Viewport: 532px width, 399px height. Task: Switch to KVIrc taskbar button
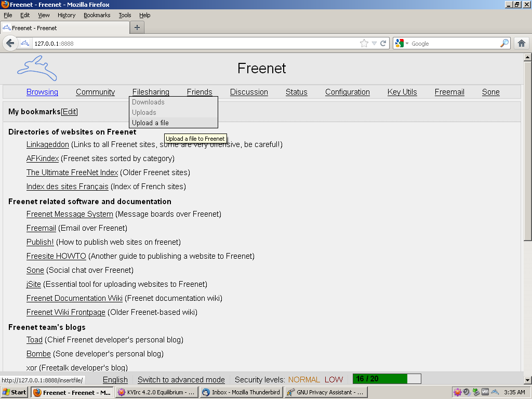click(157, 392)
